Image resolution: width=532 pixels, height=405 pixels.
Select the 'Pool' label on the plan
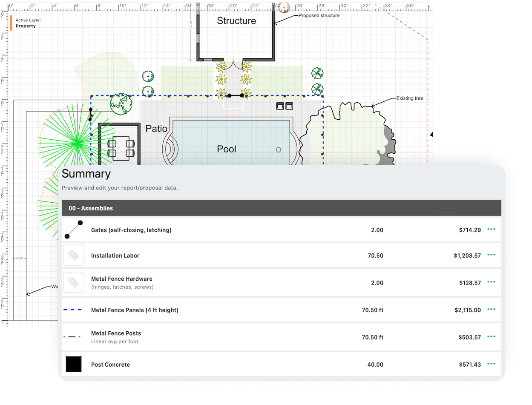click(x=227, y=149)
